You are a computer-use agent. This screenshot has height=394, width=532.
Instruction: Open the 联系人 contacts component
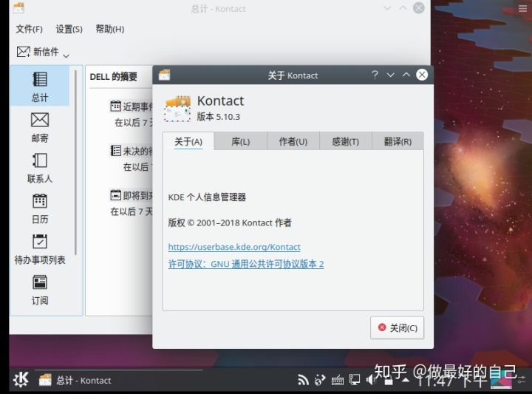coord(40,168)
